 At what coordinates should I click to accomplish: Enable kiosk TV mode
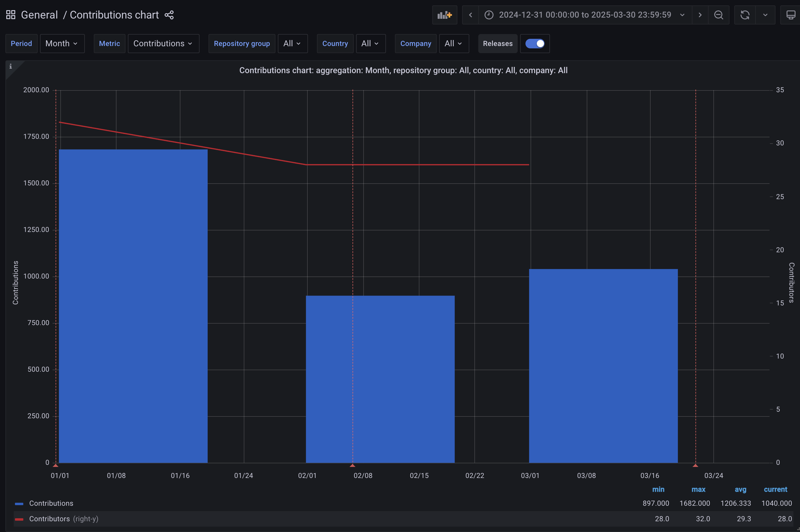click(x=790, y=15)
